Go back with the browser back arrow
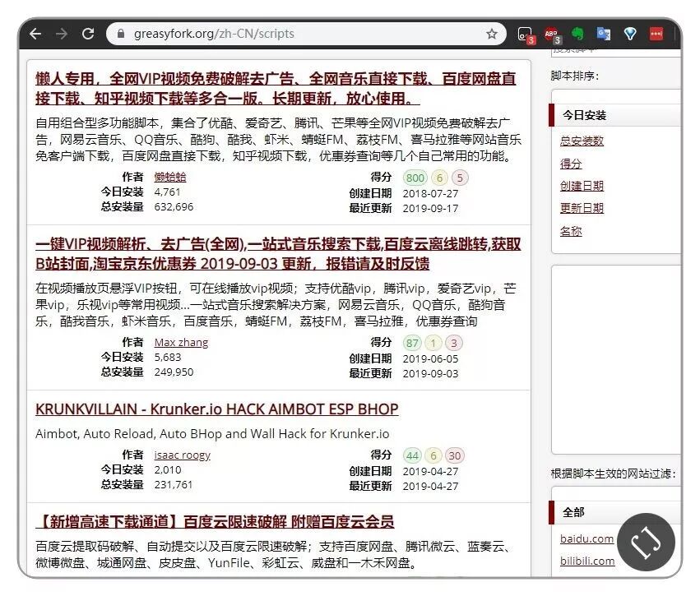 point(35,34)
